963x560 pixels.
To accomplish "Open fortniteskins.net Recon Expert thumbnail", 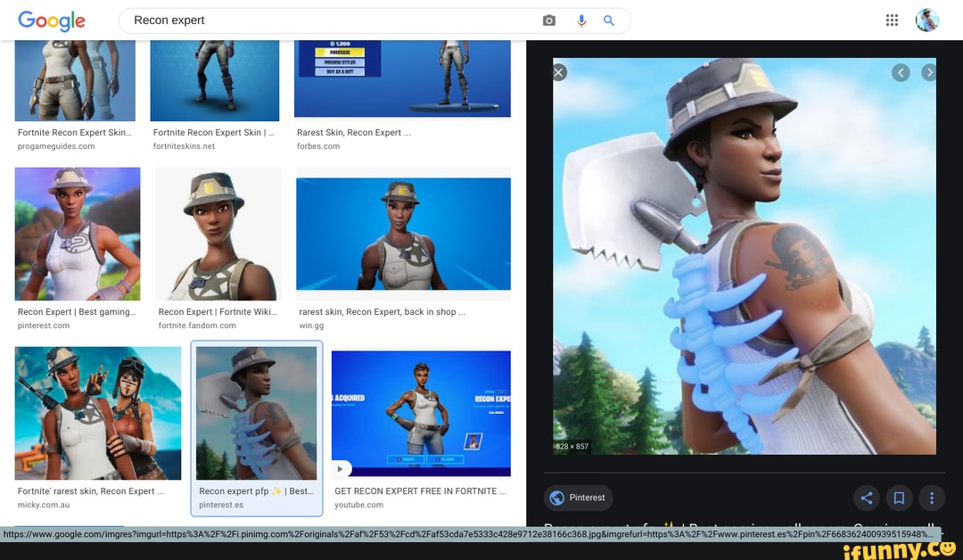I will (214, 80).
